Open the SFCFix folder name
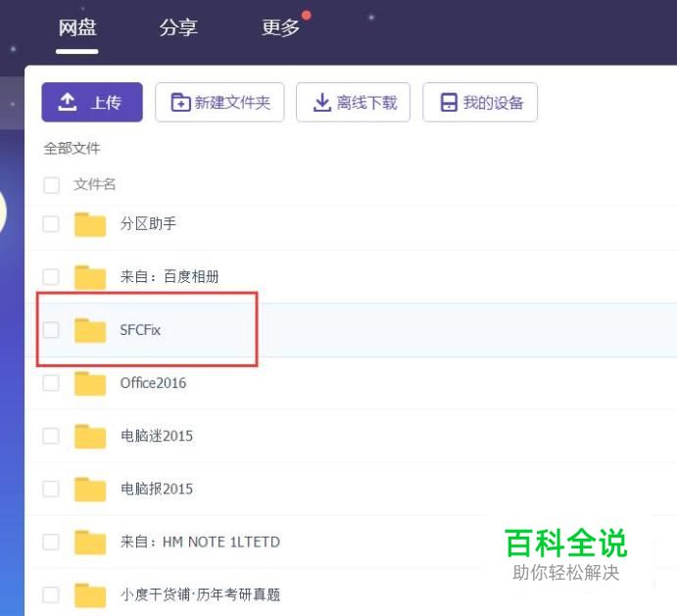The image size is (677, 616). pos(140,330)
